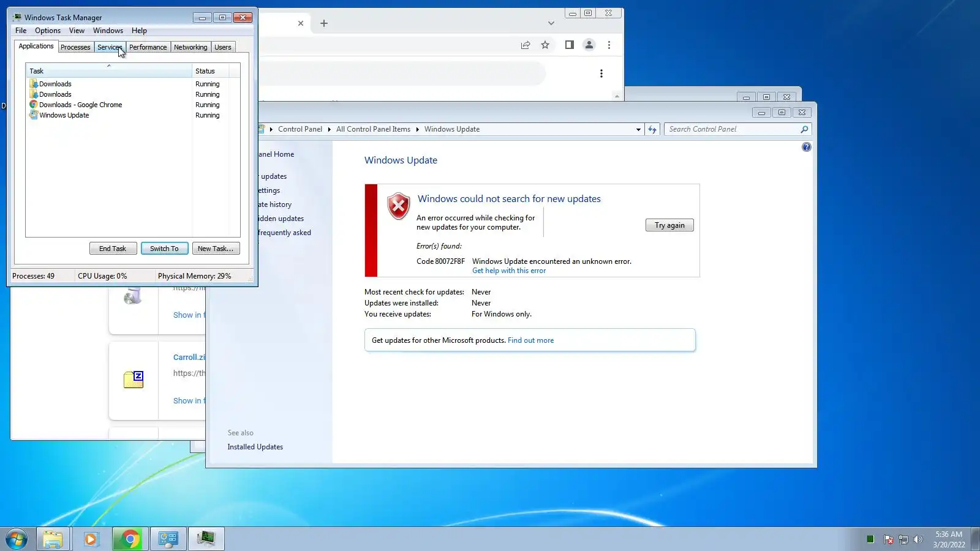This screenshot has height=551, width=980.
Task: Expand arrow before Control Panel breadcrumb
Action: 271,129
